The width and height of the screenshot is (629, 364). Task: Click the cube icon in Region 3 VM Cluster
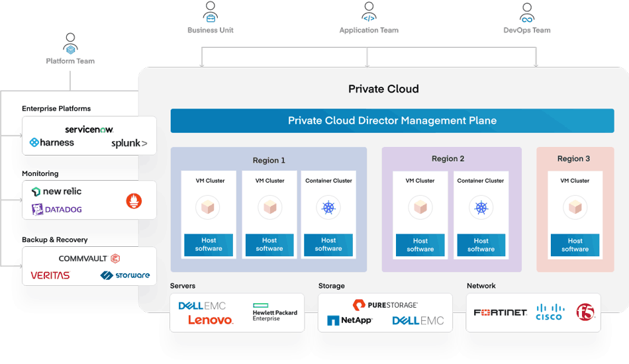pyautogui.click(x=575, y=207)
